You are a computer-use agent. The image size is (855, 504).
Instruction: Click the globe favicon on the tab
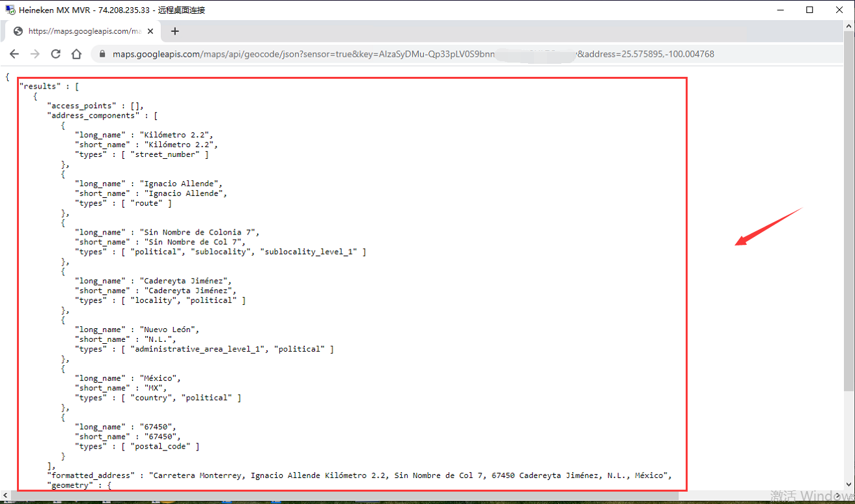(x=18, y=31)
